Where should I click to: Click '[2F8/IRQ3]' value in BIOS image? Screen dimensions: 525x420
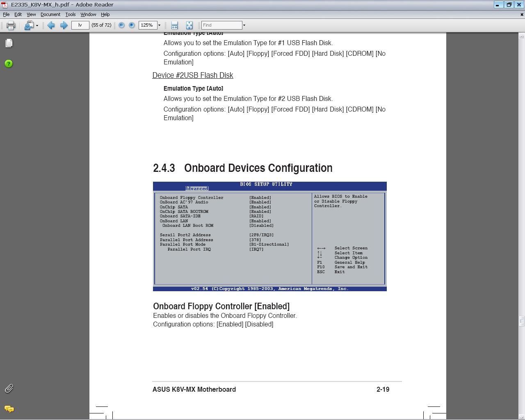[x=261, y=235]
